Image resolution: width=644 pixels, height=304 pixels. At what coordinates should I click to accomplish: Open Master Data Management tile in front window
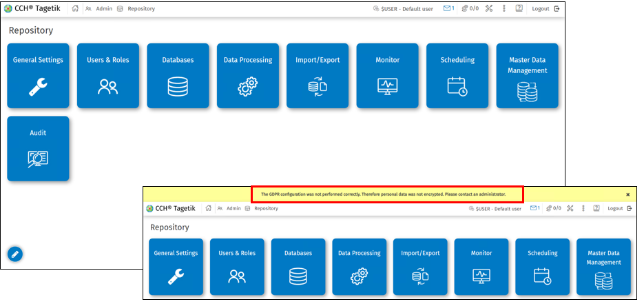(x=604, y=267)
